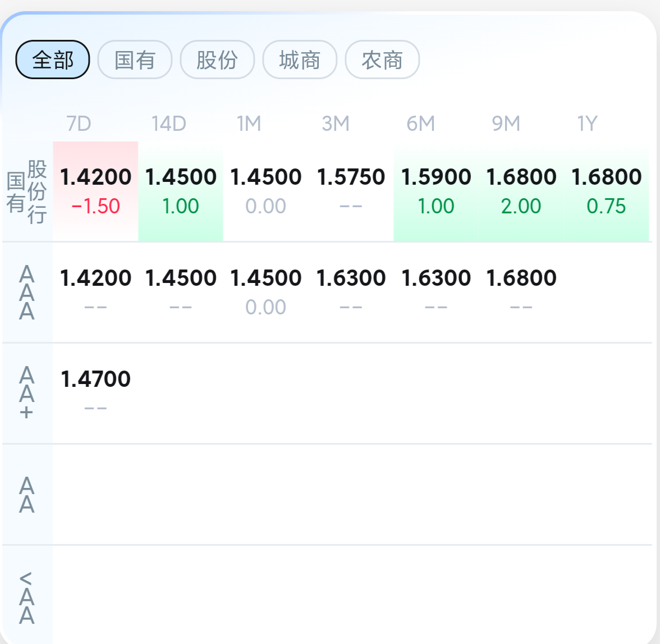Click the 1M tenor column header

coord(249,124)
